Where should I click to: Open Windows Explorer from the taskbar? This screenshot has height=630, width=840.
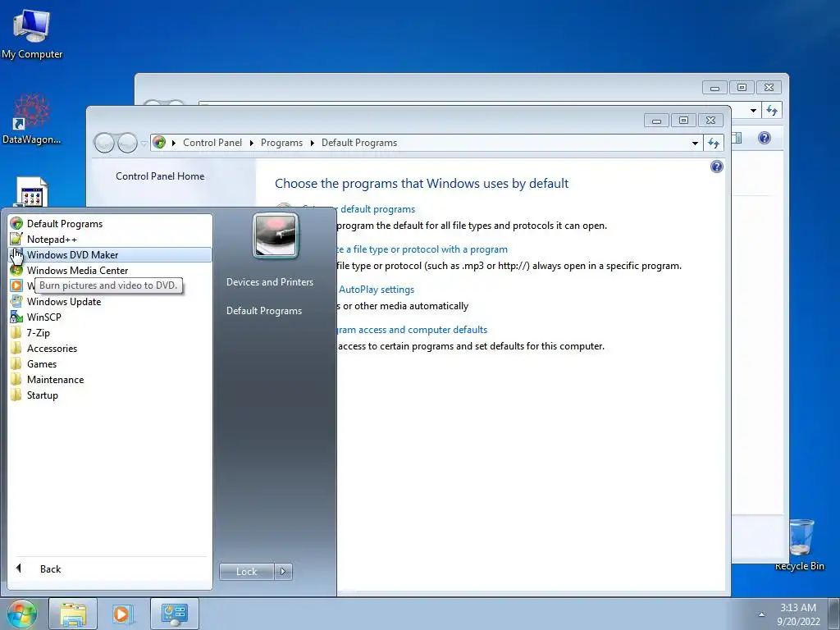tap(73, 614)
